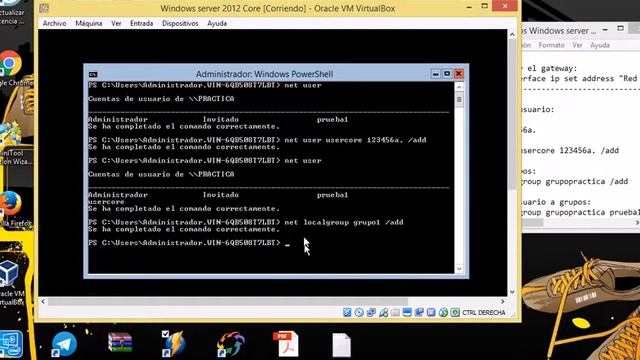Click the VirtualBox vertical scrollbar up arrow
Image resolution: width=640 pixels, height=360 pixels.
tap(512, 35)
